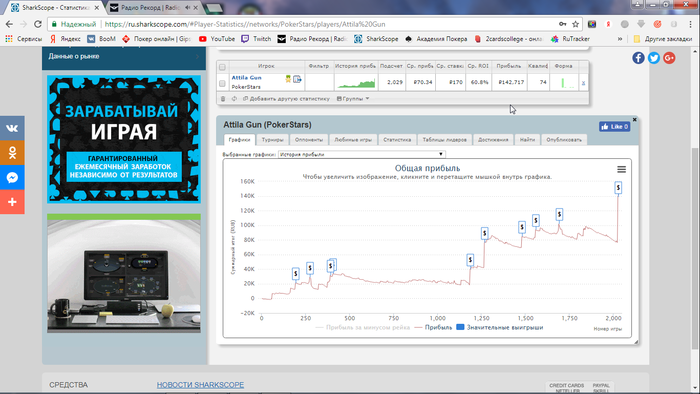Image resolution: width=700 pixels, height=394 pixels.
Task: Switch to the Таблицы лидеров tab
Action: click(x=445, y=140)
